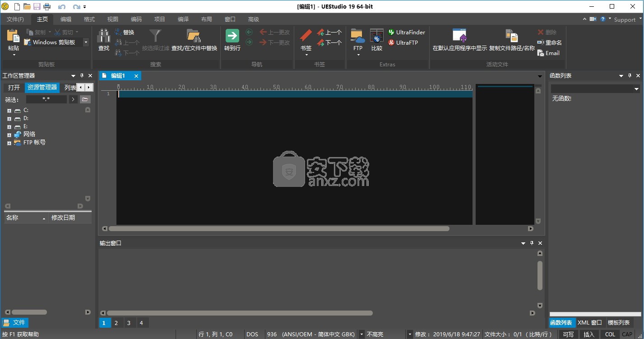Click the output window horizontal scrollbar
This screenshot has width=644, height=339.
pyautogui.click(x=240, y=313)
